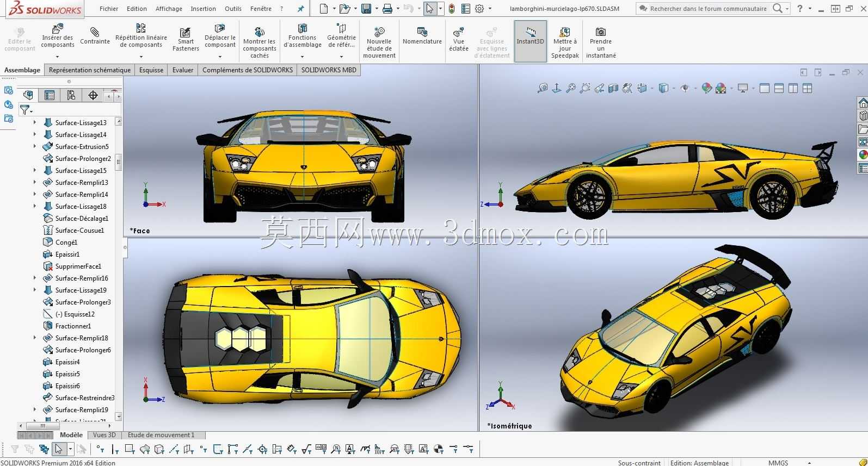Screen dimensions: 868x466
Task: Switch to Vues 3D bottom tab
Action: [x=104, y=434]
